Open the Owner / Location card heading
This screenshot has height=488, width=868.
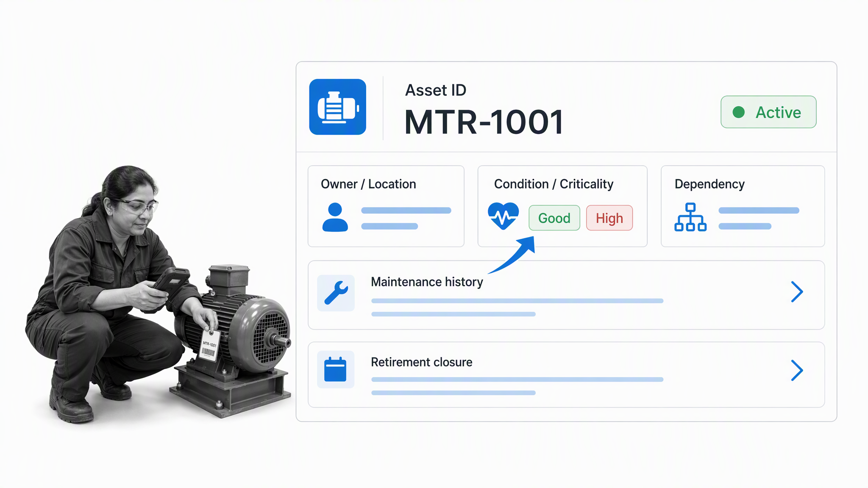[368, 184]
